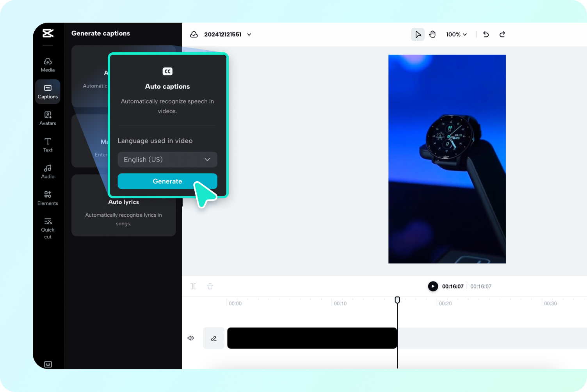Open the Audio panel
This screenshot has width=587, height=392.
tap(47, 171)
